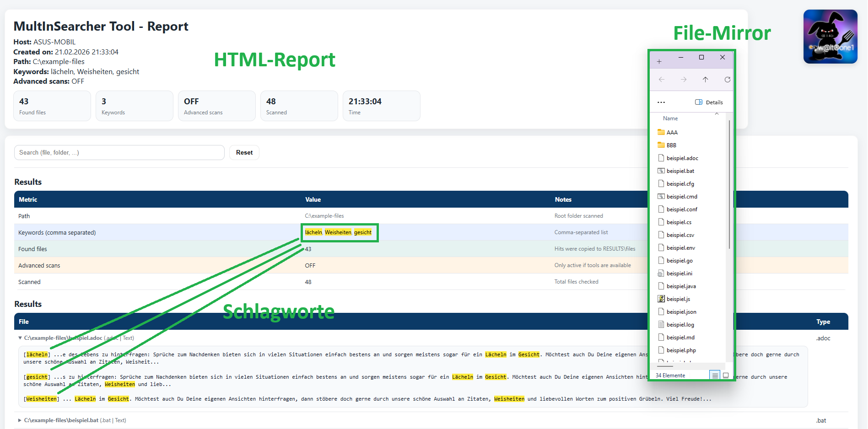
Task: Select the beispiel.js script file icon
Action: tap(661, 299)
